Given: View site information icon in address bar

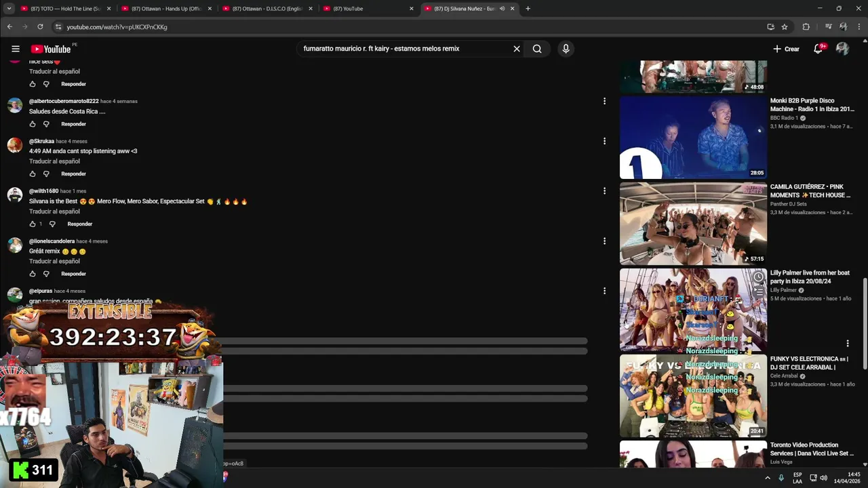Looking at the screenshot, I should (x=58, y=27).
